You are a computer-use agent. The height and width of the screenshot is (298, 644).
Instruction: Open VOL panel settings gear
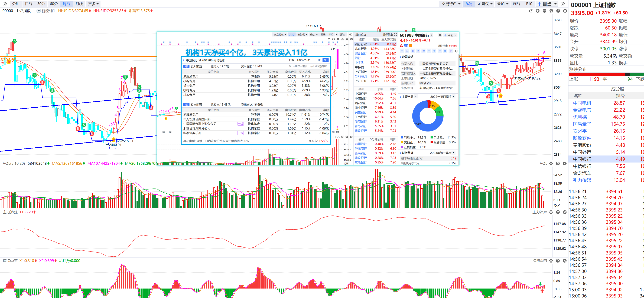[551, 163]
